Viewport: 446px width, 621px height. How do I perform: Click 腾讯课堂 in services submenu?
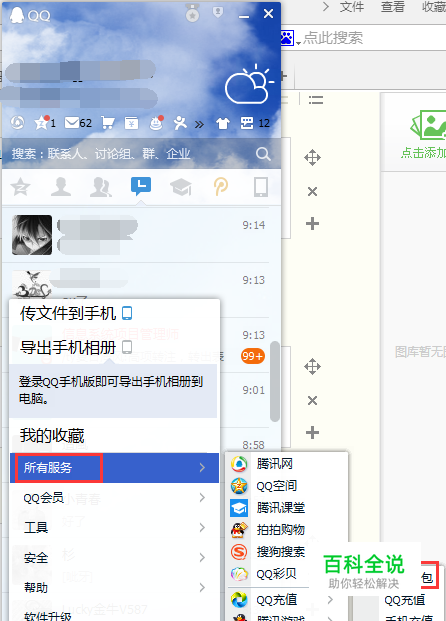coord(288,507)
